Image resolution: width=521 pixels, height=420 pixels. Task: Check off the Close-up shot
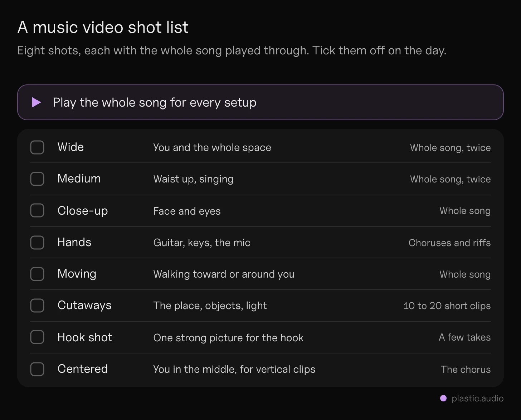[37, 210]
